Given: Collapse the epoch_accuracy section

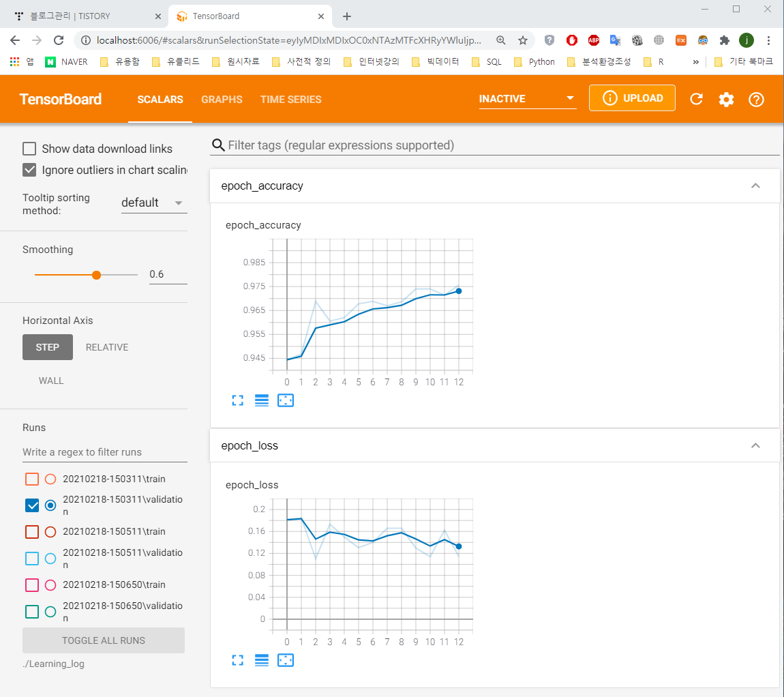Looking at the screenshot, I should click(x=755, y=186).
